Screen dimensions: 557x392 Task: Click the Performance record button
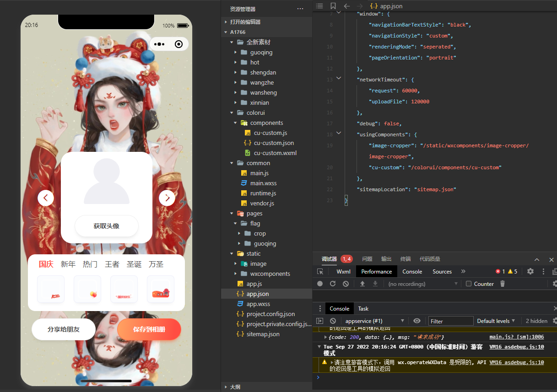[320, 284]
